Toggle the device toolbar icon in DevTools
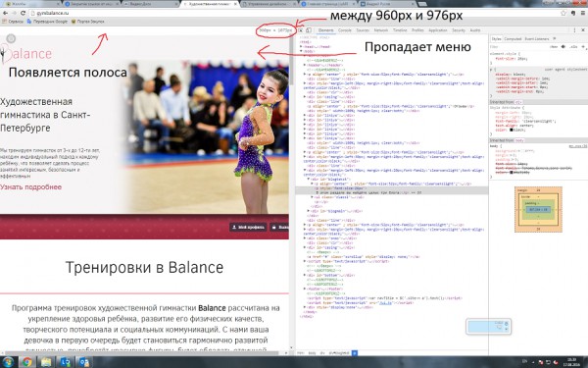 (309, 30)
